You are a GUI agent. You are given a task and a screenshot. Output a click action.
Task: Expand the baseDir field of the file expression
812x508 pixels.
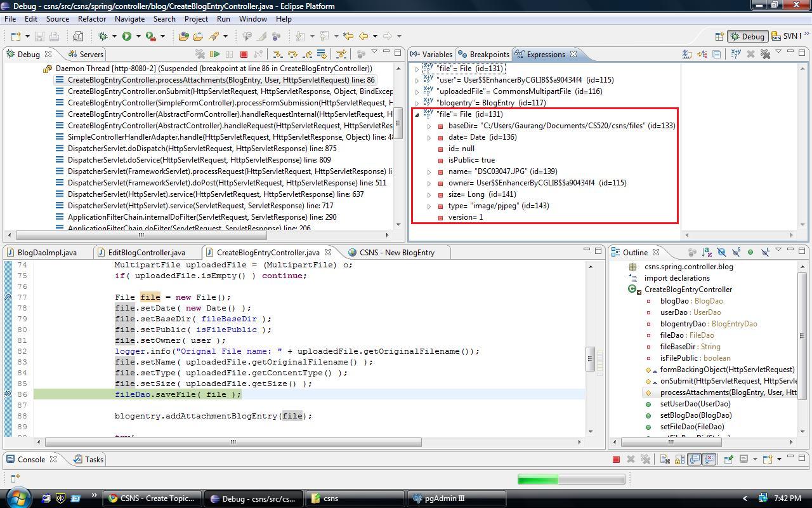coord(429,126)
